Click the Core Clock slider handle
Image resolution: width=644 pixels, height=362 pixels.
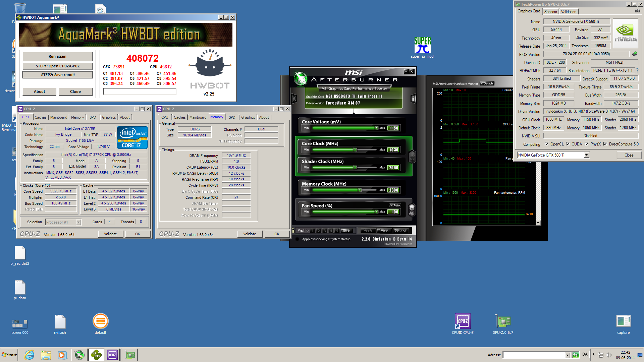coord(355,150)
